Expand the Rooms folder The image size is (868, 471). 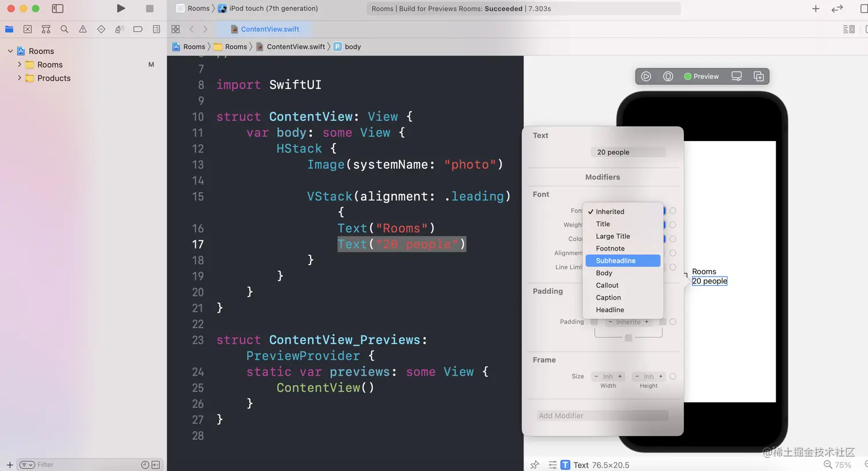(x=20, y=64)
